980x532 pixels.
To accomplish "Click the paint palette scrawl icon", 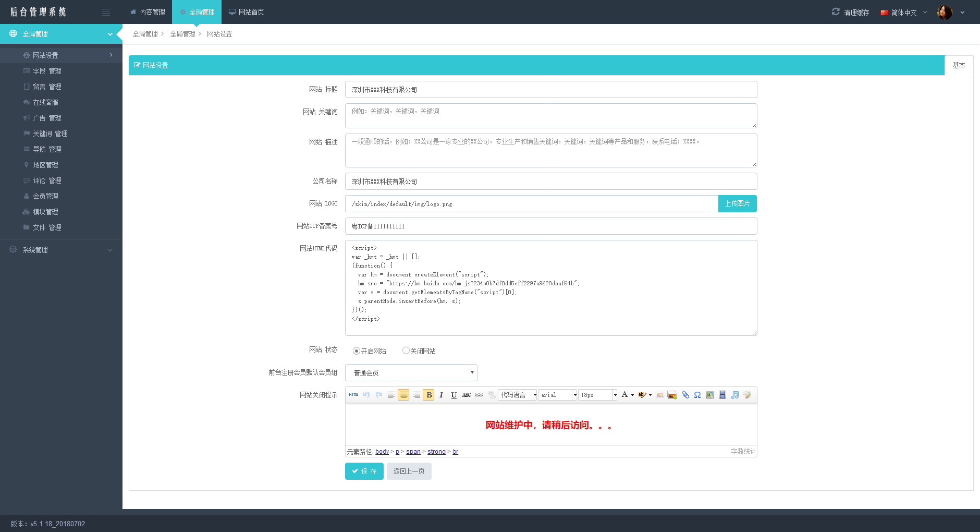I will coord(747,395).
